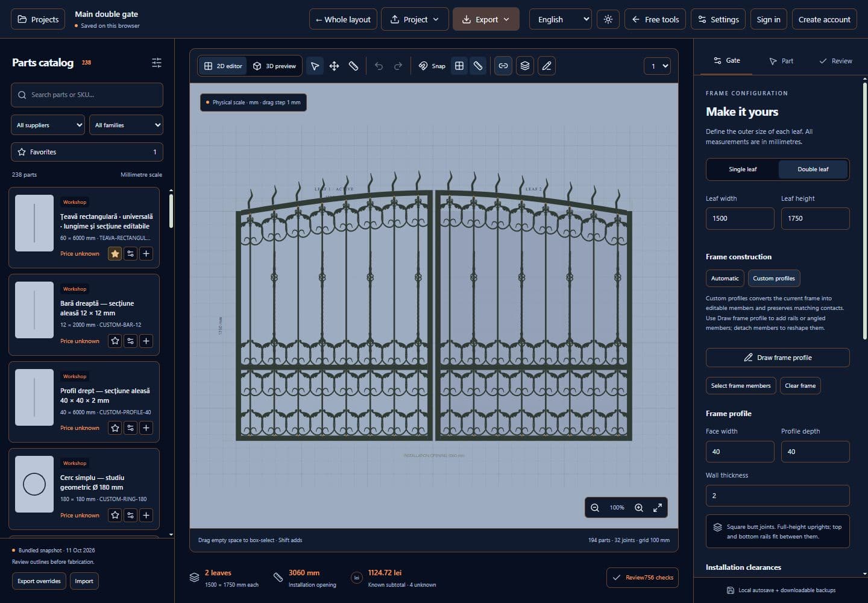Choose Single leaf gate type

tap(743, 169)
